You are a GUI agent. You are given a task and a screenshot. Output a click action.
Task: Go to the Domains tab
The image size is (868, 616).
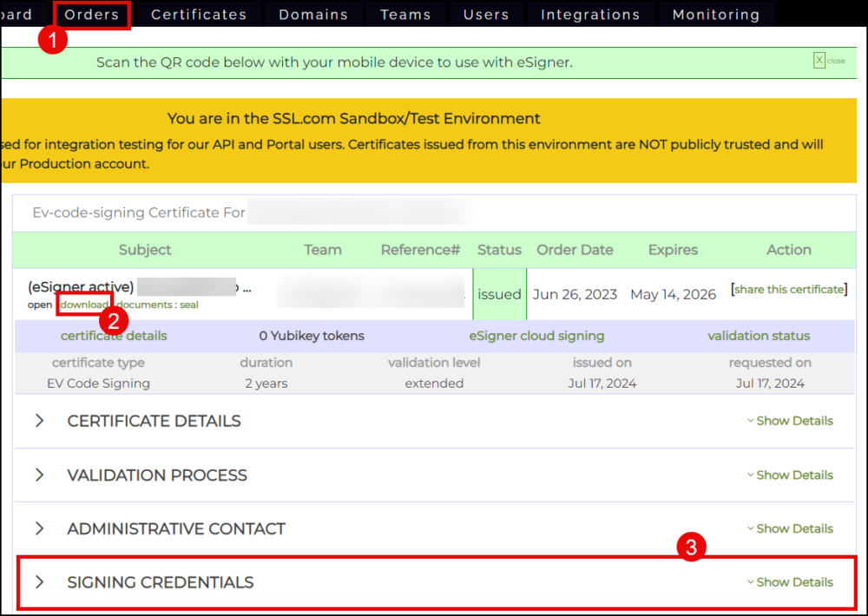click(x=315, y=15)
